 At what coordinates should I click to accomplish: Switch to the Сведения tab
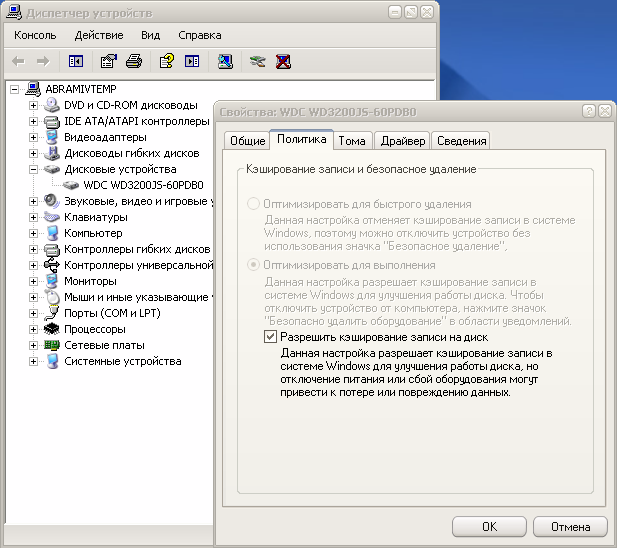462,141
